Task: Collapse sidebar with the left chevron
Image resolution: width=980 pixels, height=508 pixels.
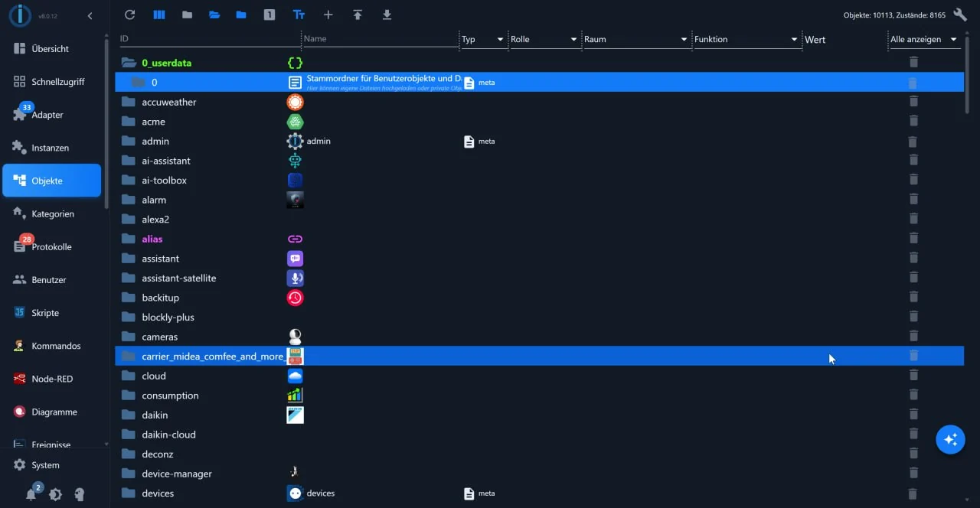Action: pyautogui.click(x=90, y=16)
